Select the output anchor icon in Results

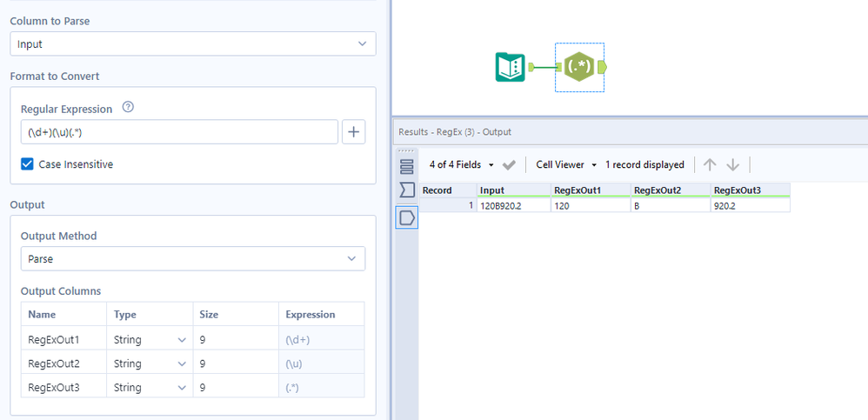click(407, 218)
